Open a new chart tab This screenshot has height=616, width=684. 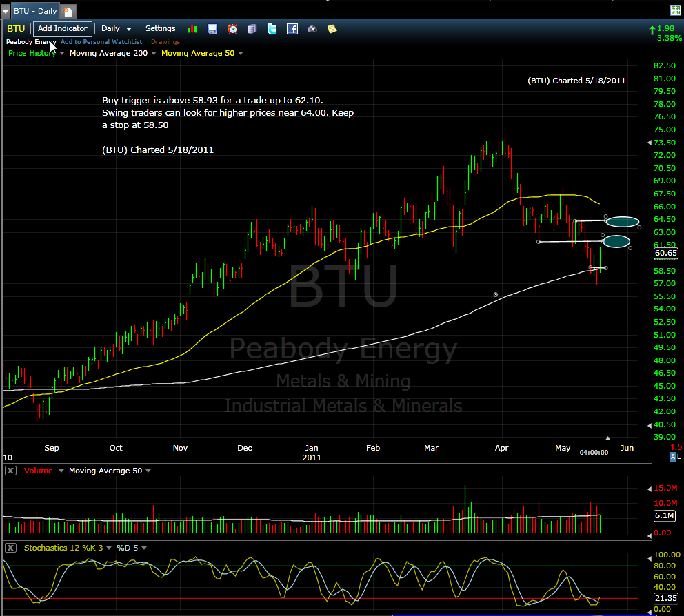68,11
